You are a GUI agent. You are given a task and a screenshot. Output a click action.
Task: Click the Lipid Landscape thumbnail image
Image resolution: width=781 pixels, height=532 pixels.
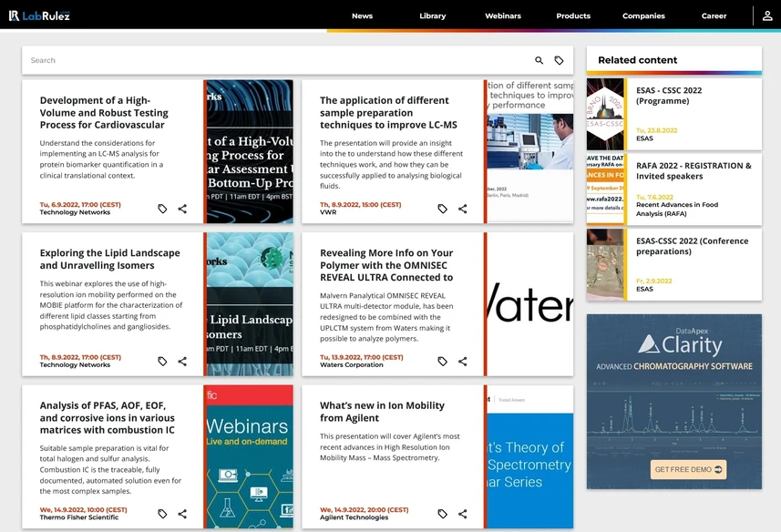point(250,304)
